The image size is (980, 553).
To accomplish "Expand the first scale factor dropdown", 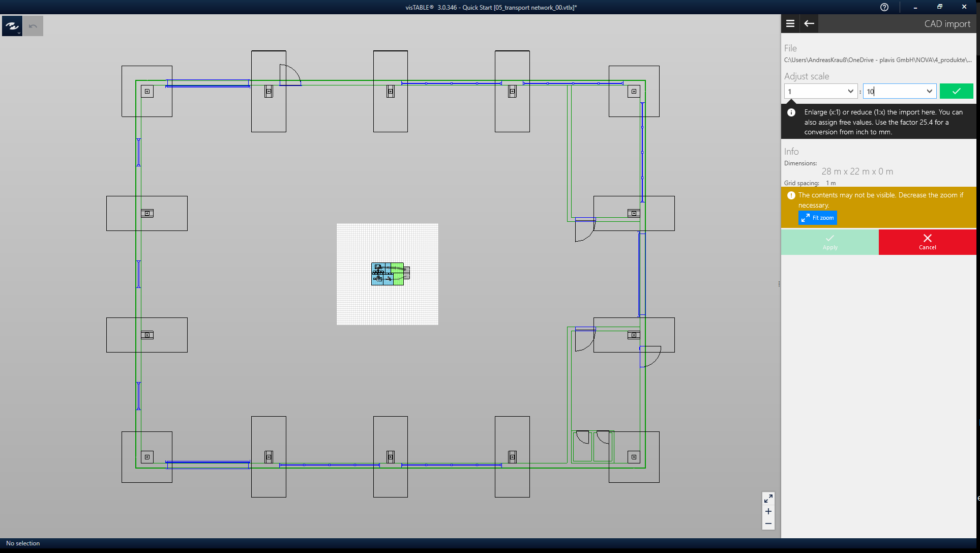I will pyautogui.click(x=850, y=91).
